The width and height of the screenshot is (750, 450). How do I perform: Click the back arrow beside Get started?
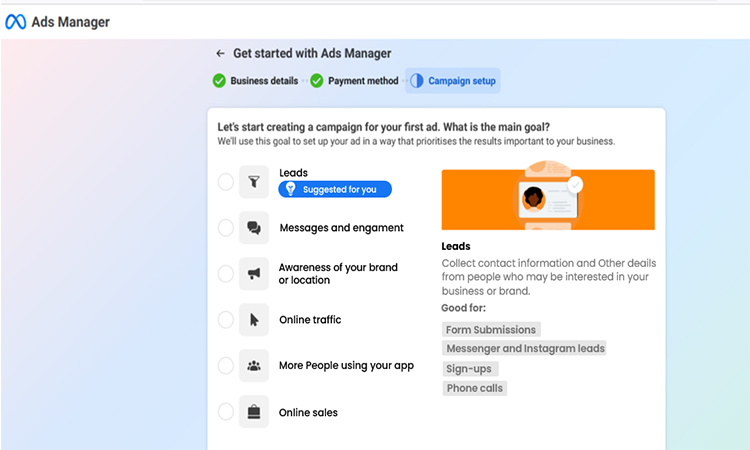[x=220, y=54]
